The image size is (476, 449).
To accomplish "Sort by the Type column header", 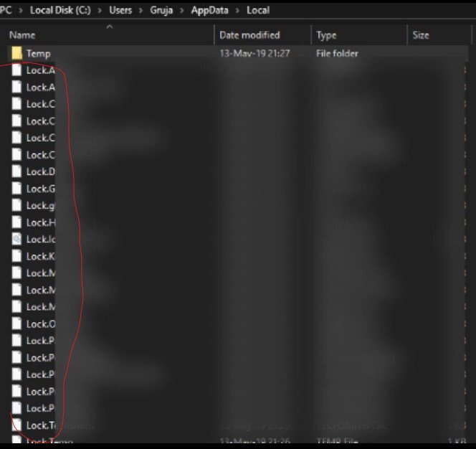I will point(327,35).
